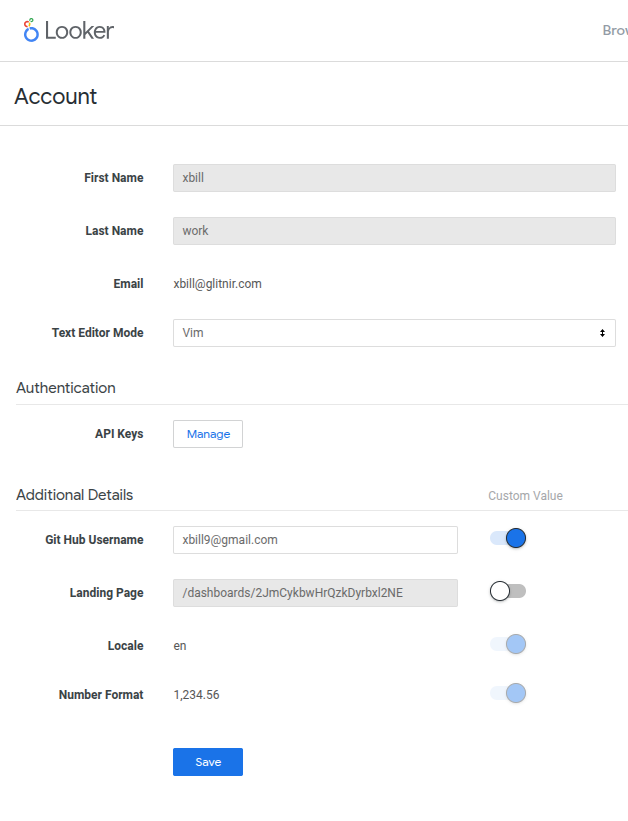Click the Account page heading
Image resolution: width=628 pixels, height=821 pixels.
[56, 96]
